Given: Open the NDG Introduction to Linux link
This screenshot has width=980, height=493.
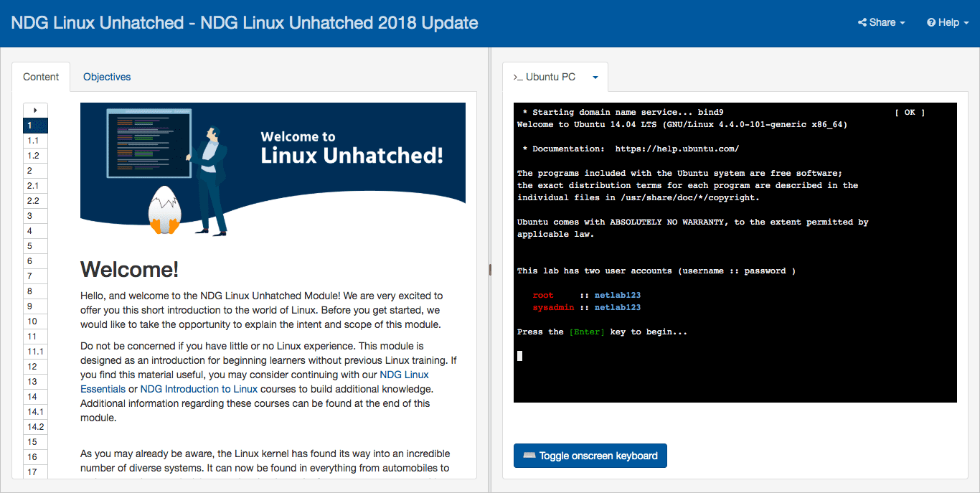Looking at the screenshot, I should pos(199,389).
